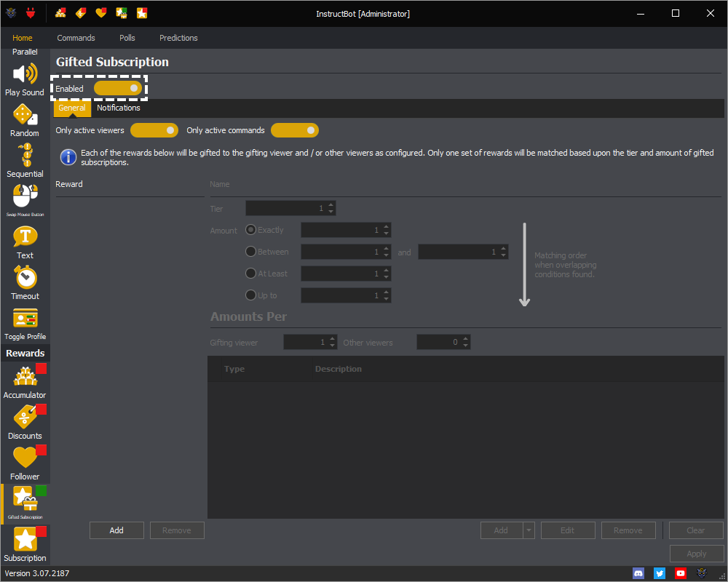Open Discounts rewards in the sidebar
728x582 pixels.
(25, 423)
